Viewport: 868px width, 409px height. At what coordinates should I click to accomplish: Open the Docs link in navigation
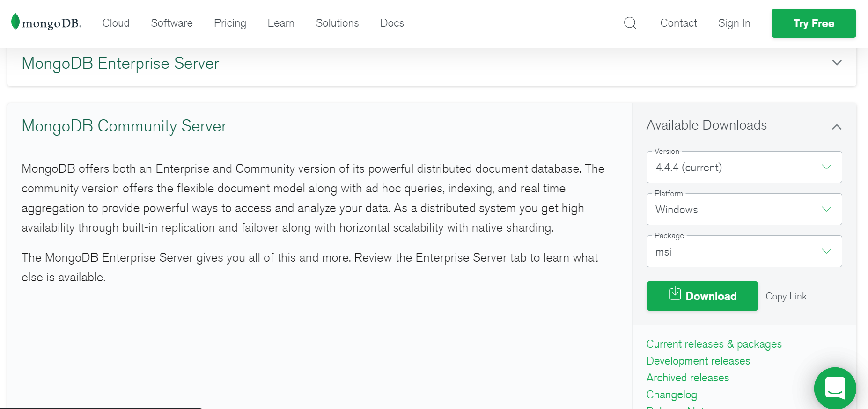coord(392,23)
